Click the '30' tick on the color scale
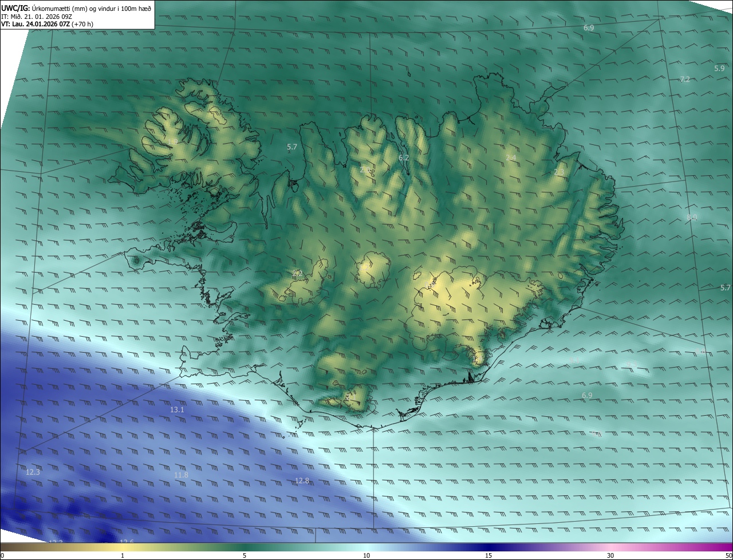733x560 pixels. (x=610, y=555)
